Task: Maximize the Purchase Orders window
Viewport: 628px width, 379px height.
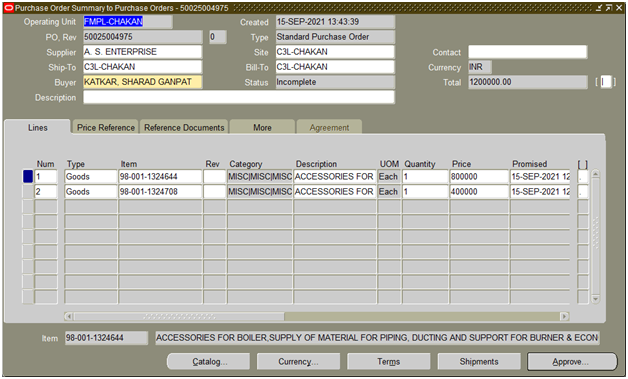Action: (x=608, y=8)
